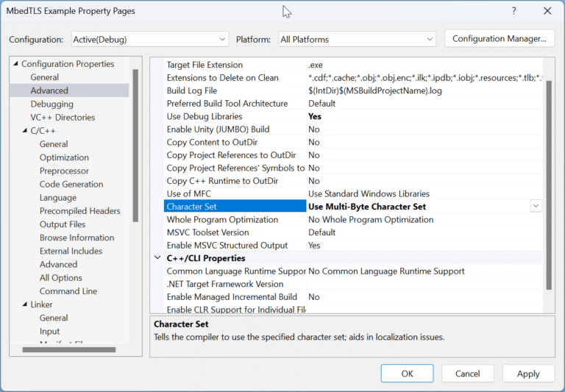Select MSVC Toolset Version property
This screenshot has width=565, height=392.
[x=207, y=232]
